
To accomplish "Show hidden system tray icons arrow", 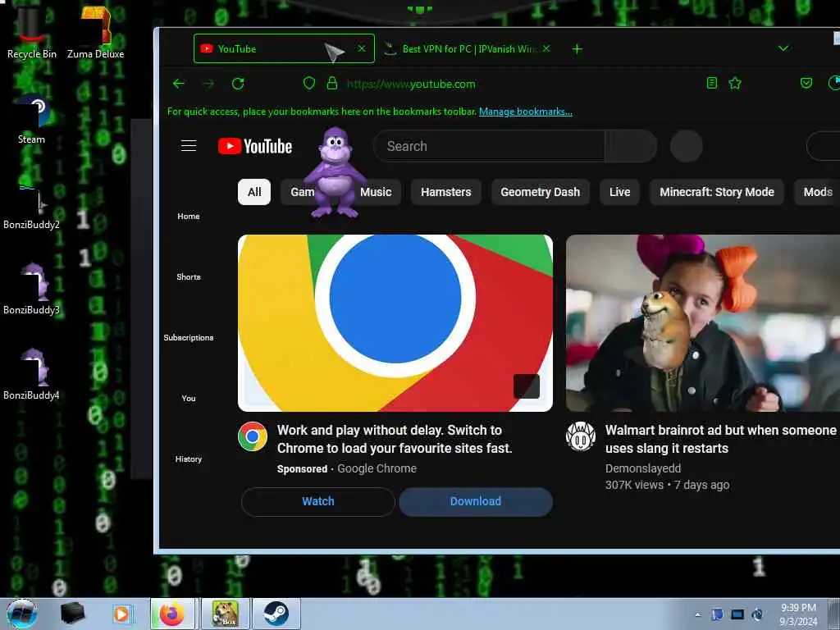I will pos(697,615).
